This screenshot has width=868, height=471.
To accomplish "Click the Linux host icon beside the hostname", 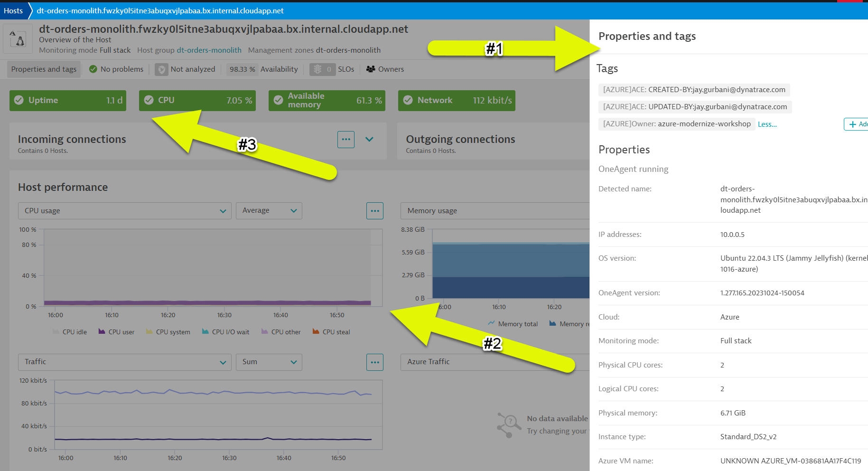I will tap(18, 39).
